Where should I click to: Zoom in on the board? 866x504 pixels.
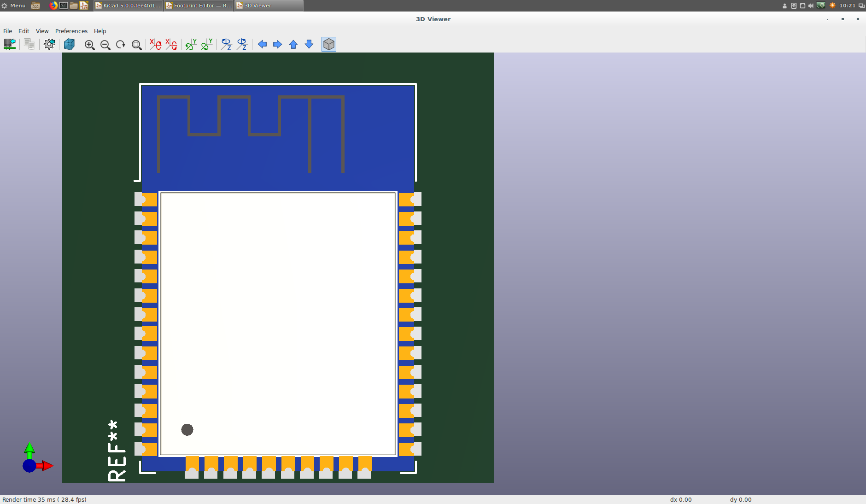[x=90, y=44]
